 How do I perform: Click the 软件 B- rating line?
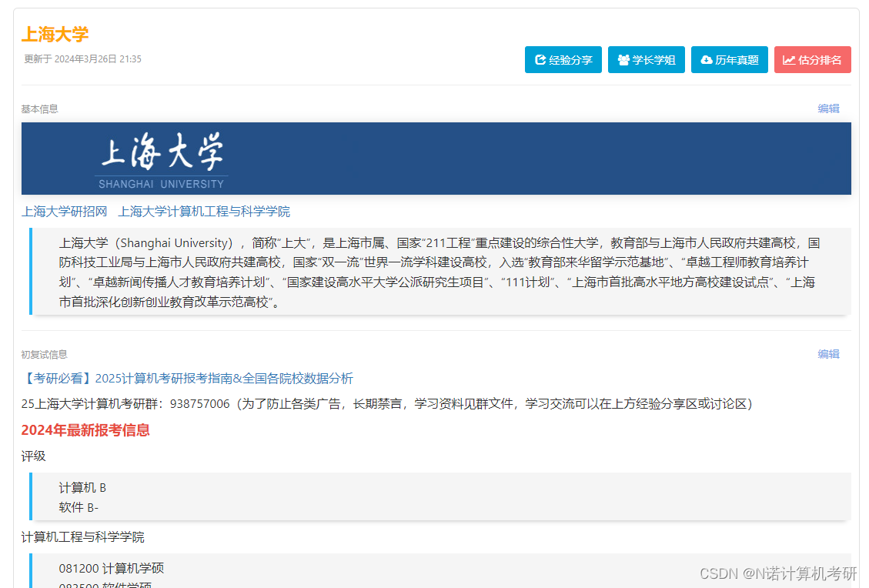tap(79, 508)
